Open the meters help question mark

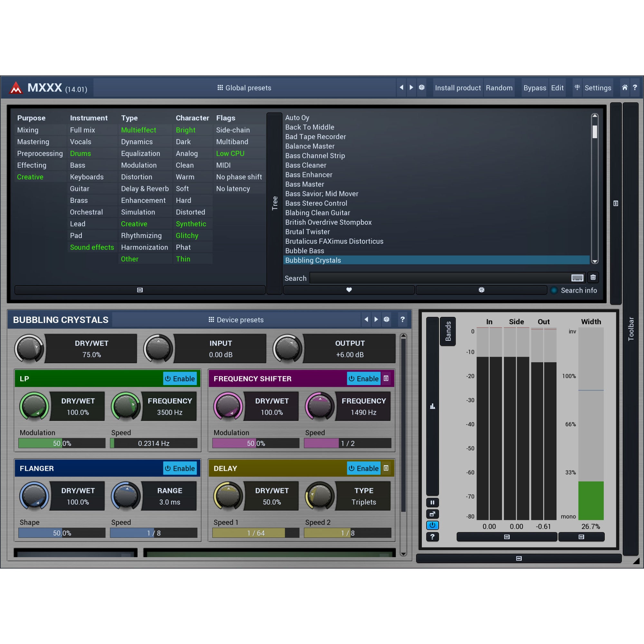click(x=432, y=537)
